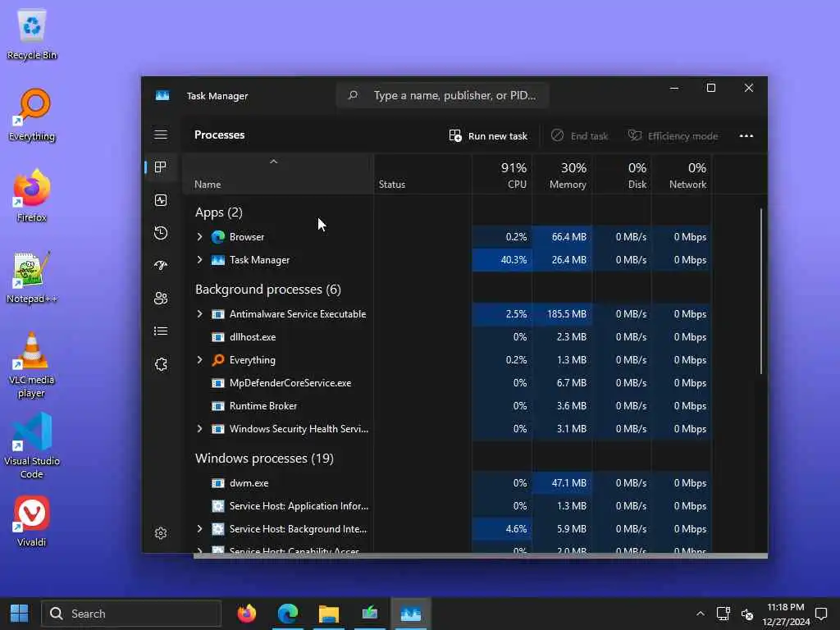Select the dwm.exe process row
Image resolution: width=840 pixels, height=630 pixels.
(x=448, y=483)
